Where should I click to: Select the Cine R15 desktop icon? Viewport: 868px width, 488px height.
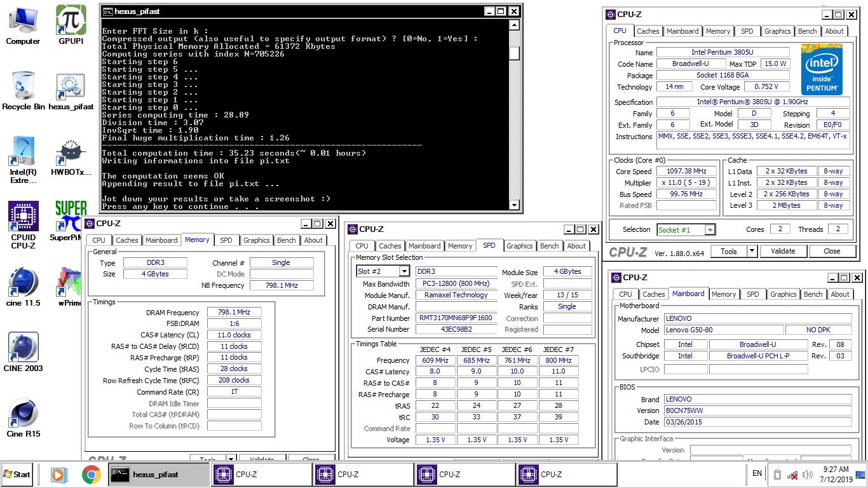click(24, 418)
